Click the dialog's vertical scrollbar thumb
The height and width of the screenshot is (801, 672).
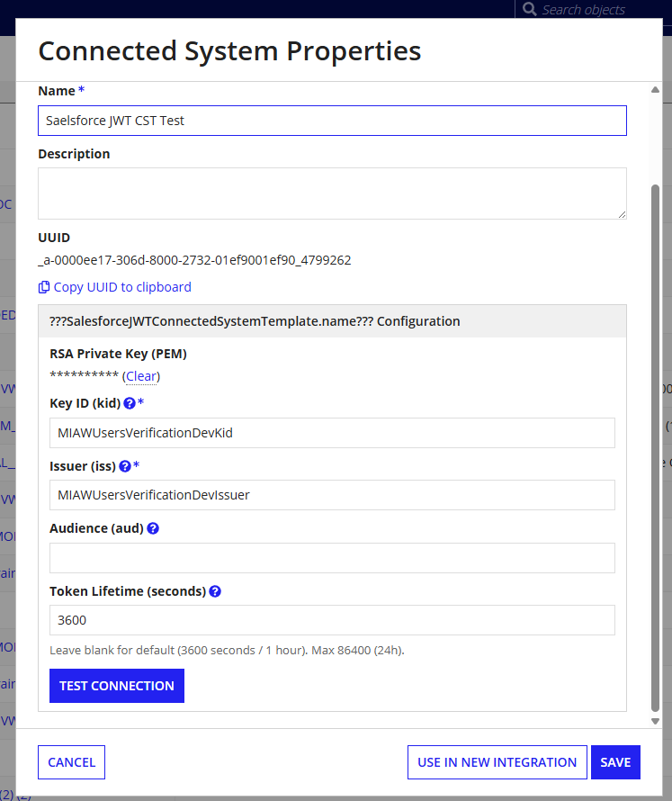pyautogui.click(x=655, y=447)
